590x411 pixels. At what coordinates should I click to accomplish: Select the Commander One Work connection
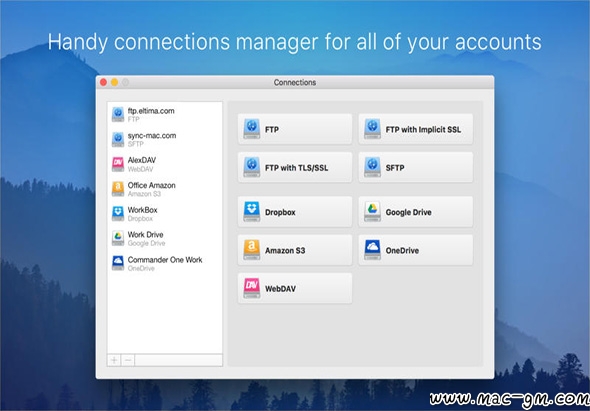(165, 263)
